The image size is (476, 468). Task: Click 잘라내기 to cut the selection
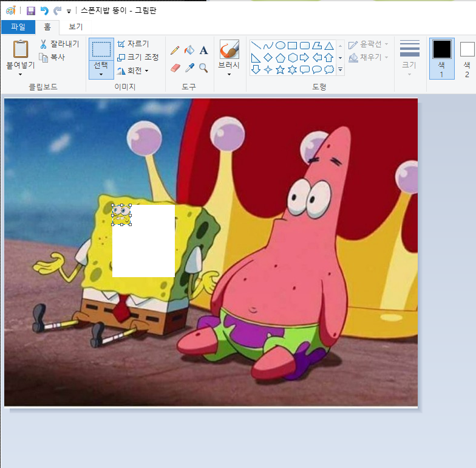pyautogui.click(x=59, y=44)
